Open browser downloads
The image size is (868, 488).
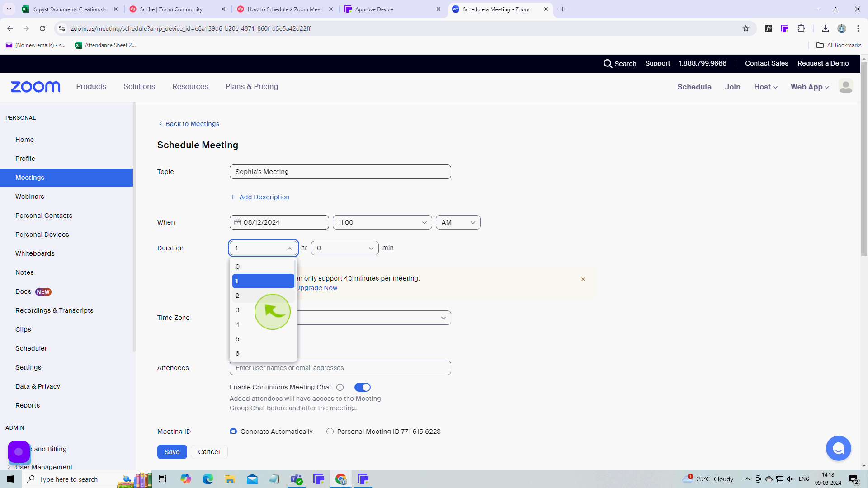(826, 28)
